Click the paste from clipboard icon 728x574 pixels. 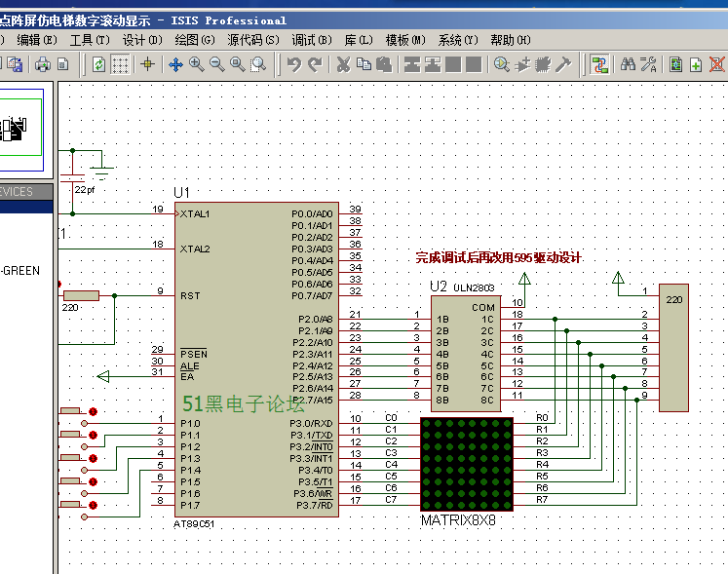click(x=384, y=64)
